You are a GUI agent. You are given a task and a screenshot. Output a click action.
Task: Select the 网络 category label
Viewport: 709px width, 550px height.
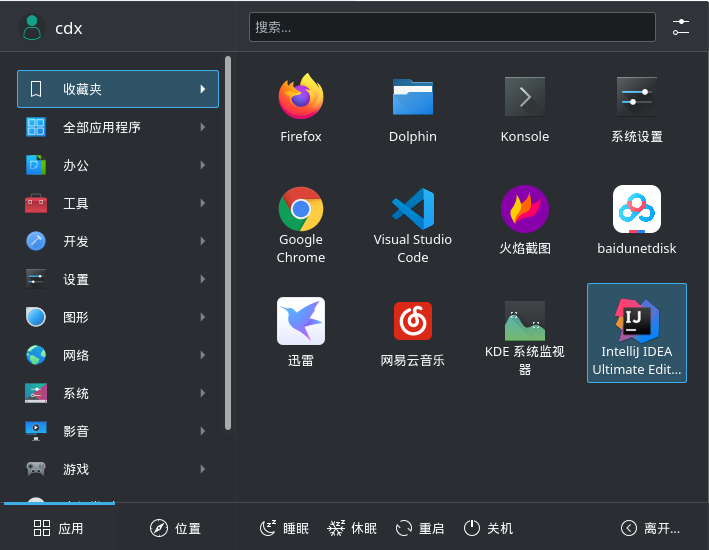[x=76, y=356]
